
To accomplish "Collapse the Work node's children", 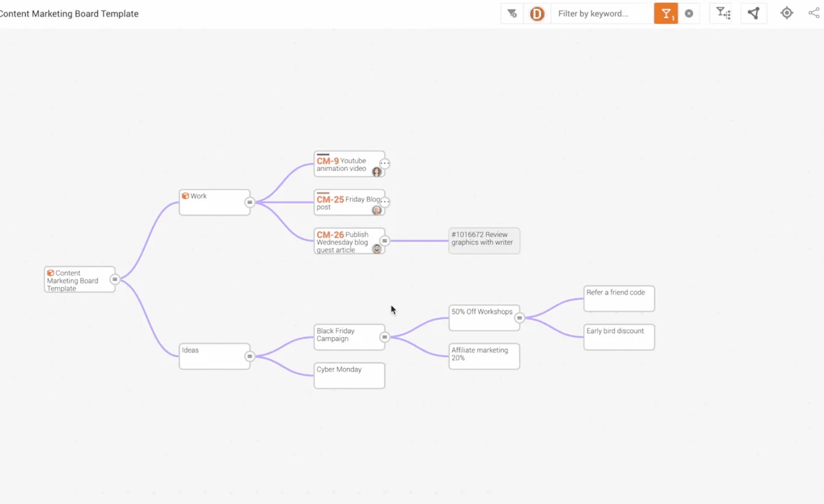I will [250, 203].
